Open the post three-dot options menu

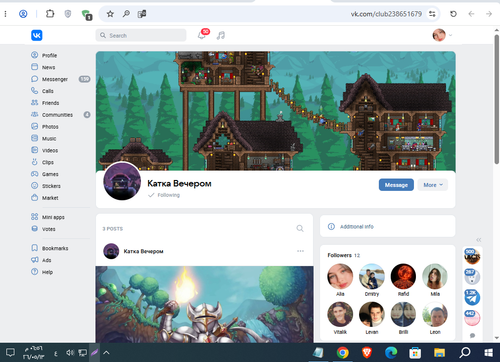point(300,251)
